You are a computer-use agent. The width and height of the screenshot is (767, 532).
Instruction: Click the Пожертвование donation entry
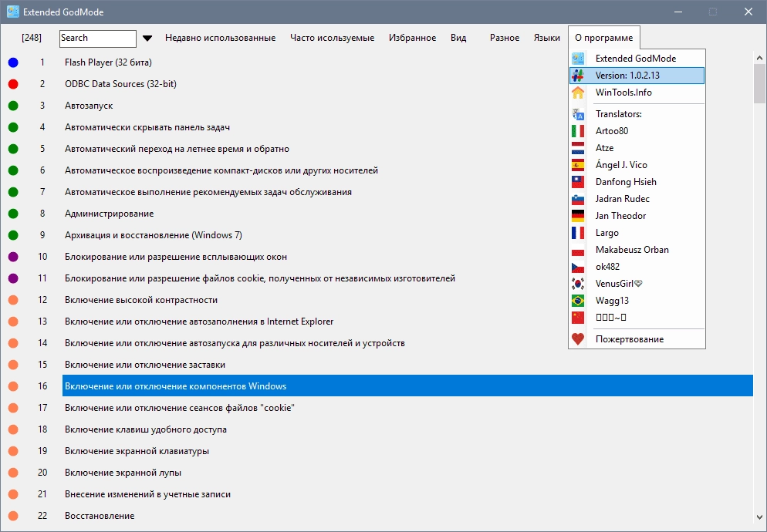click(x=637, y=339)
